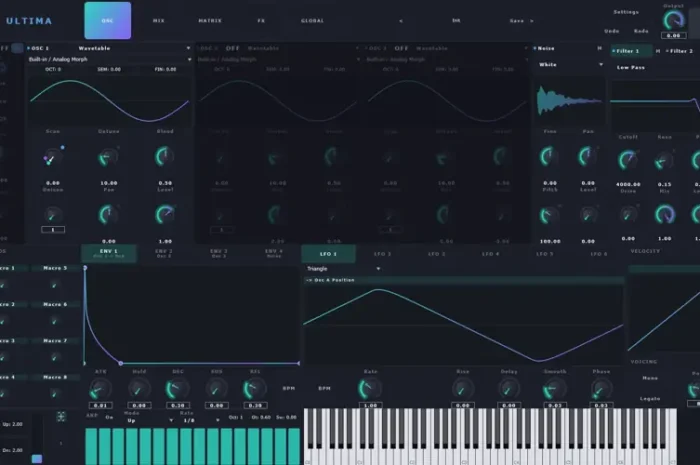This screenshot has height=465, width=700.
Task: Turn on OSC 3 via its OFF label
Action: pos(401,48)
